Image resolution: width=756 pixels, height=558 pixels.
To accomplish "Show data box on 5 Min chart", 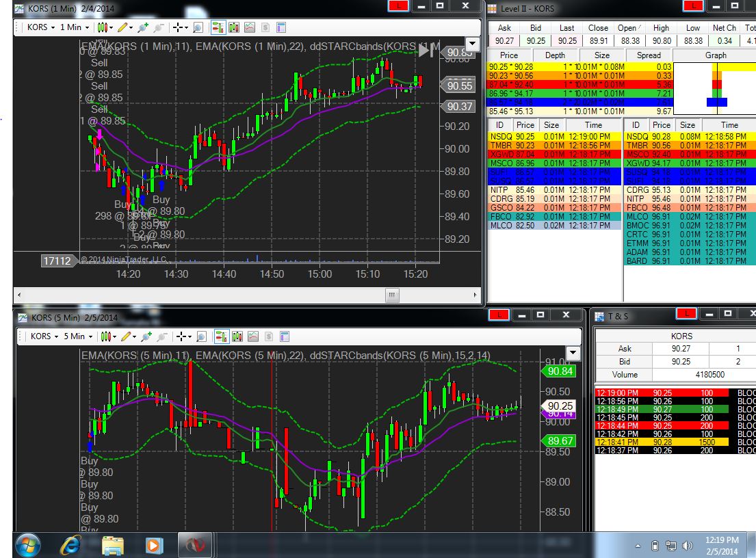I will (202, 336).
